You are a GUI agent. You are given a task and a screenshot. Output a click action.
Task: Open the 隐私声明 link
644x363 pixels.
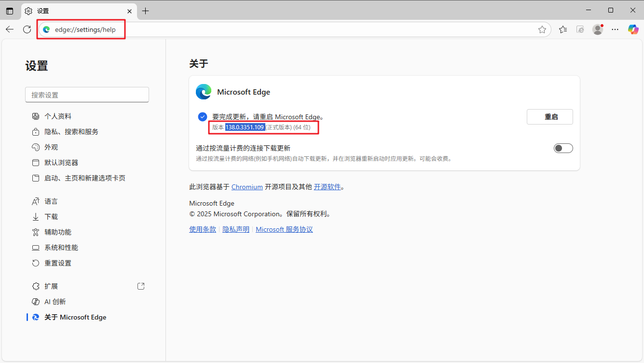(236, 229)
